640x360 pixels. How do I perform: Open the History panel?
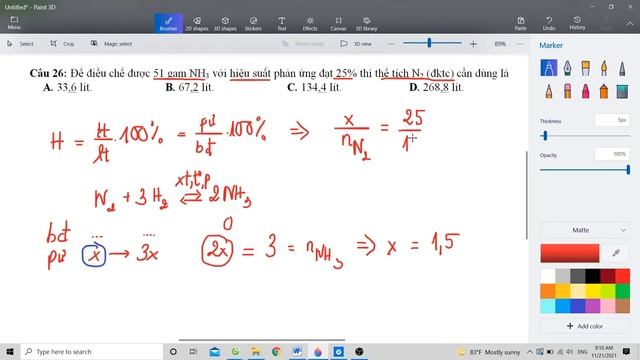pyautogui.click(x=577, y=23)
